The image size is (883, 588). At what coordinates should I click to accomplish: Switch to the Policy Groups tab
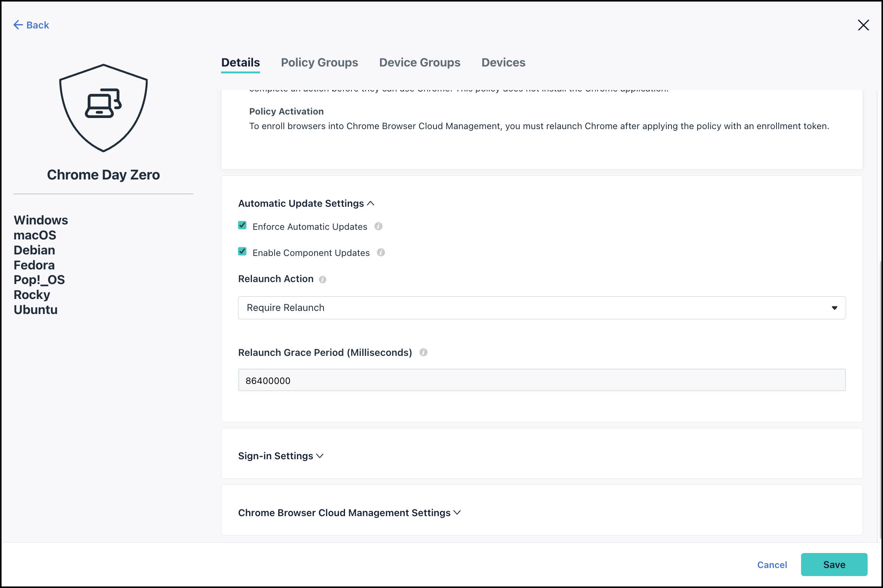(320, 63)
